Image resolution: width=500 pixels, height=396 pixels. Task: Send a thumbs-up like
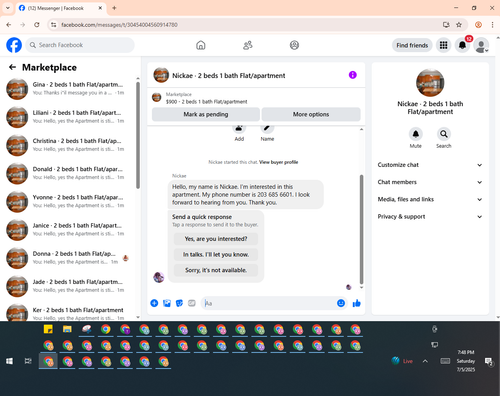pos(357,303)
